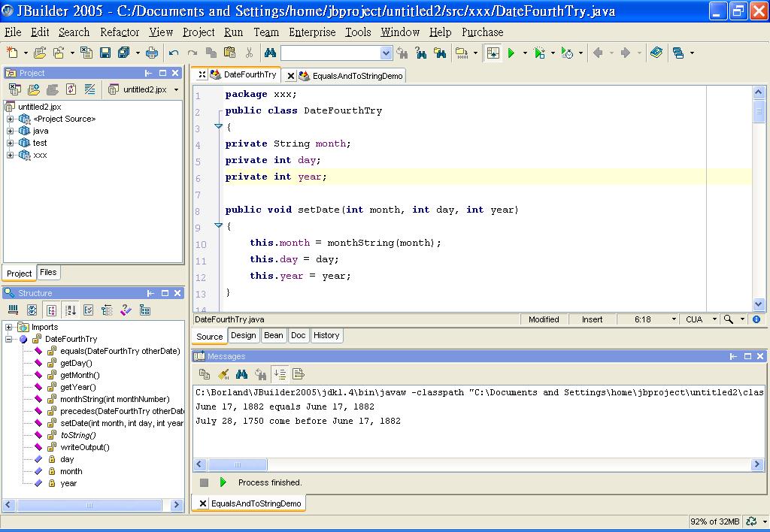Toggle the checklist filter button in Structure toolbar
This screenshot has height=532, width=770.
point(89,310)
